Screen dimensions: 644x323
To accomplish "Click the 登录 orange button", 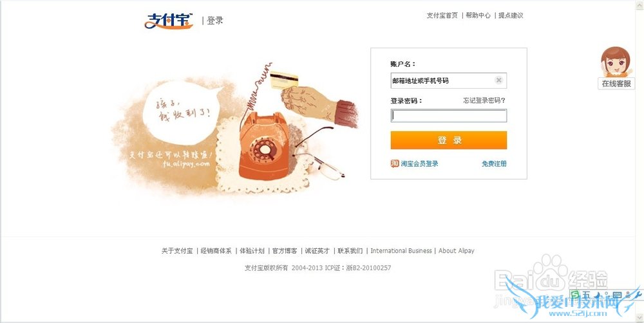I will (x=448, y=140).
